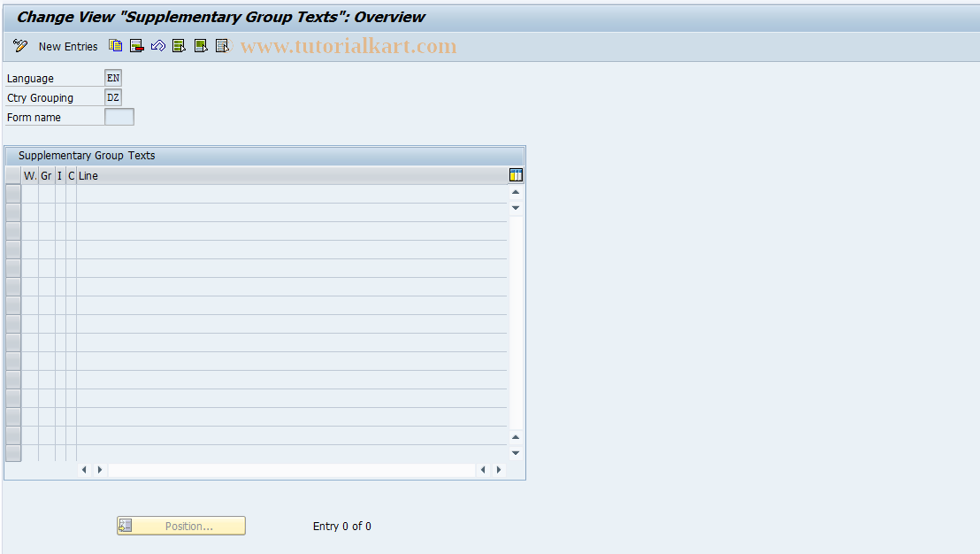The height and width of the screenshot is (554, 980).
Task: Select the Gr column header
Action: coord(47,176)
